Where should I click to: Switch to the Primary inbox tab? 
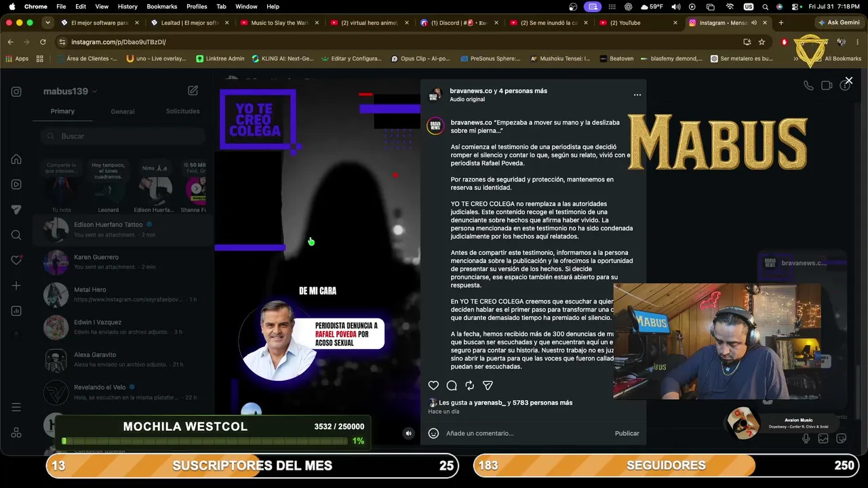[62, 111]
